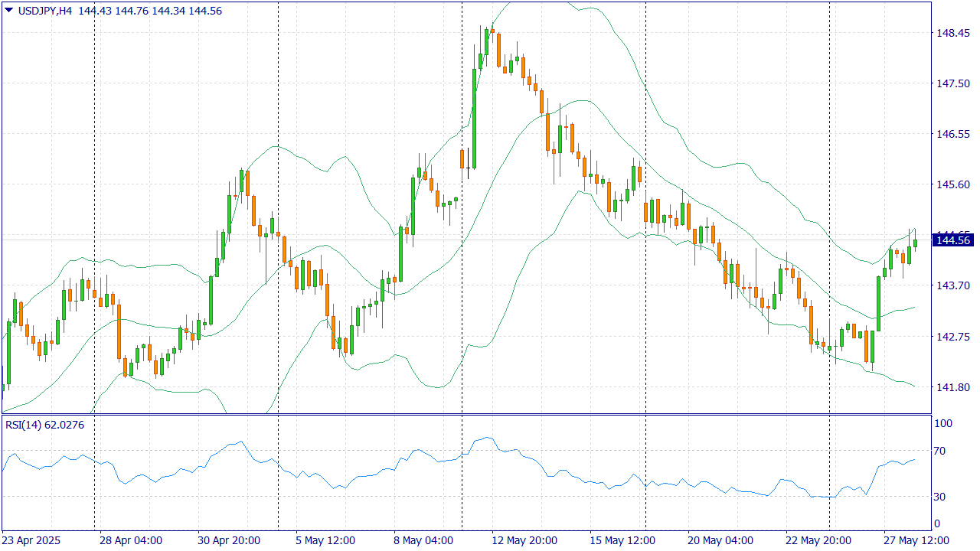
Task: Click the 23 Apr 2025 date label
Action: coord(32,540)
